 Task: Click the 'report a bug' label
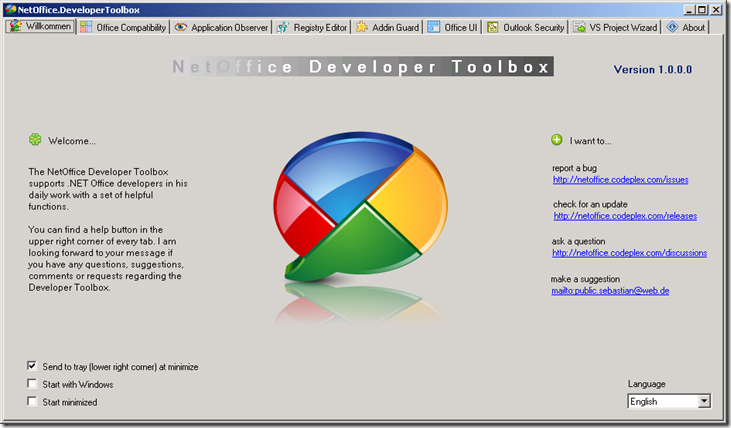click(x=574, y=168)
